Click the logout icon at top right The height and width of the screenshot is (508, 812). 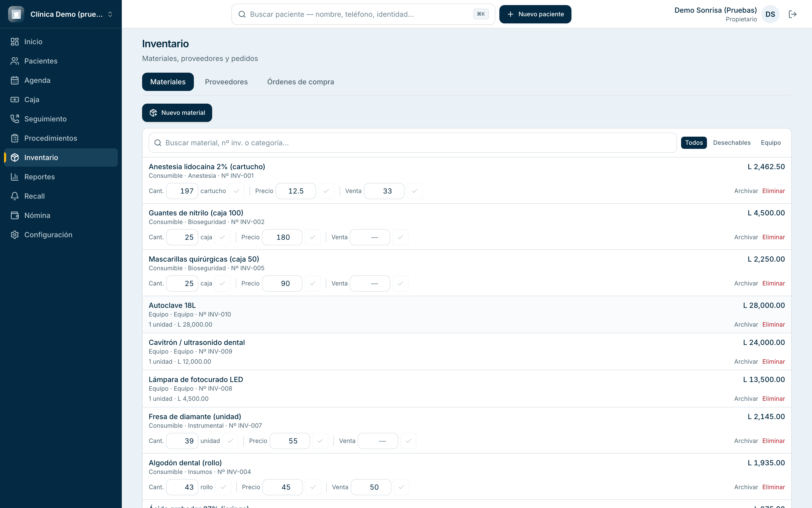pyautogui.click(x=792, y=14)
